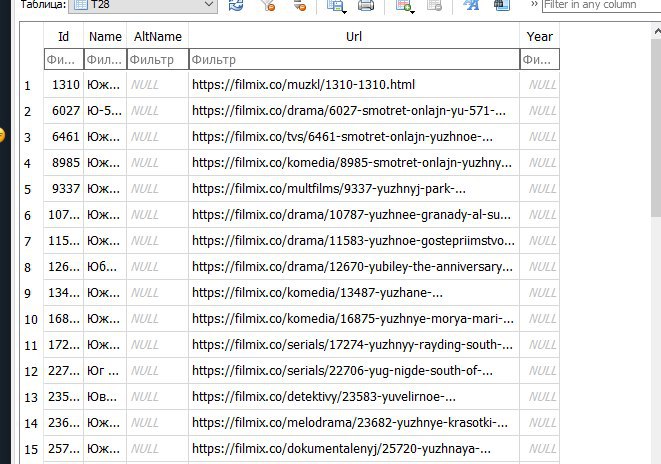
Task: Select Url cell serials/22706-yug-nigde-south-of
Action: tap(354, 371)
